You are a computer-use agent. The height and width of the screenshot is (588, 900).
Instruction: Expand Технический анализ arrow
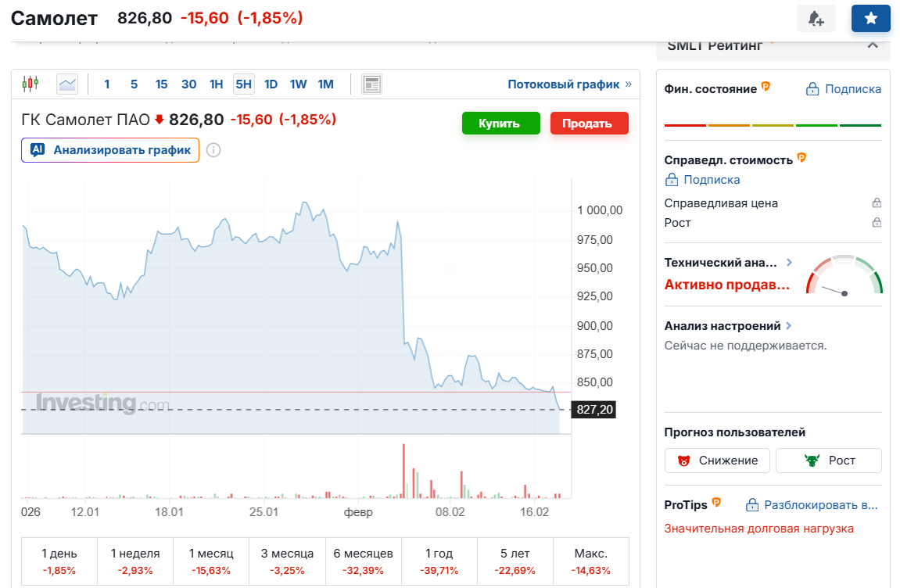click(789, 263)
